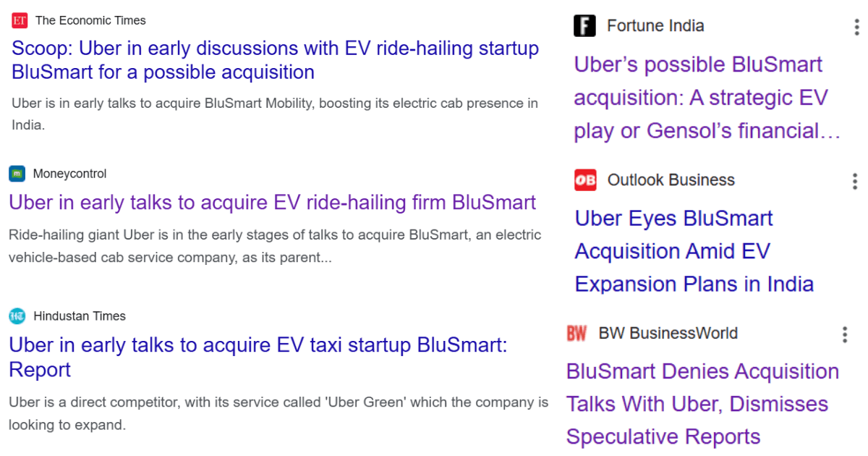Screen dimensions: 868x456
Task: Click the Outlook Business OB logo
Action: 585,180
